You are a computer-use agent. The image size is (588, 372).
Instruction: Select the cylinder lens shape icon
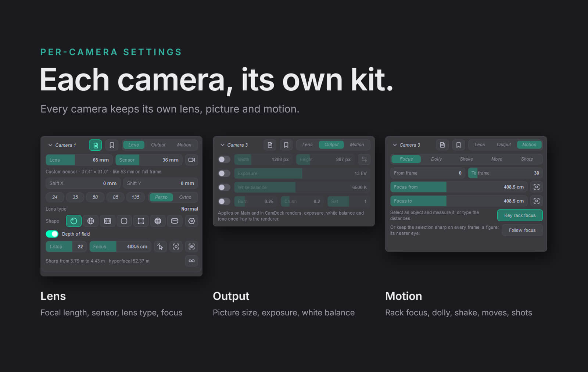(x=175, y=221)
